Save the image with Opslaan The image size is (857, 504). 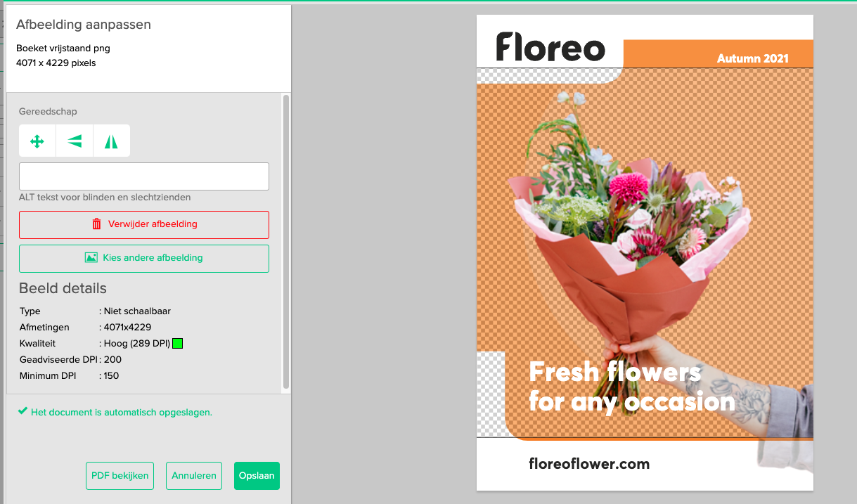tap(257, 476)
